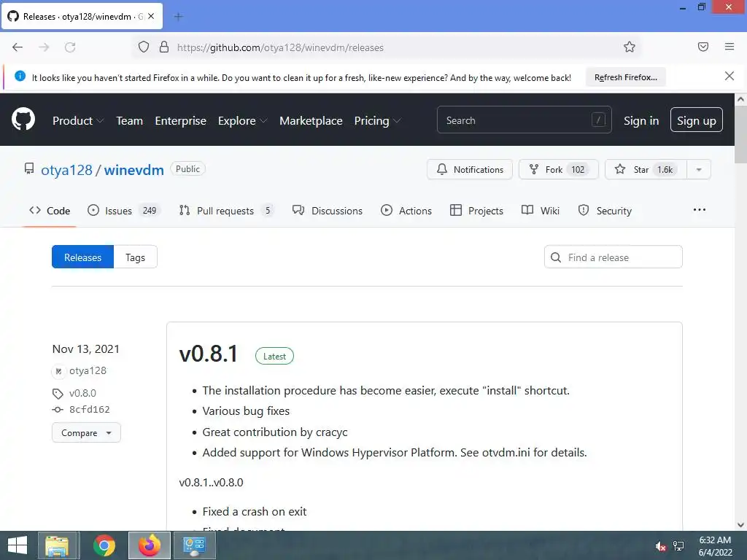The height and width of the screenshot is (560, 747).
Task: Open the otya128 owner profile link
Action: [66, 169]
